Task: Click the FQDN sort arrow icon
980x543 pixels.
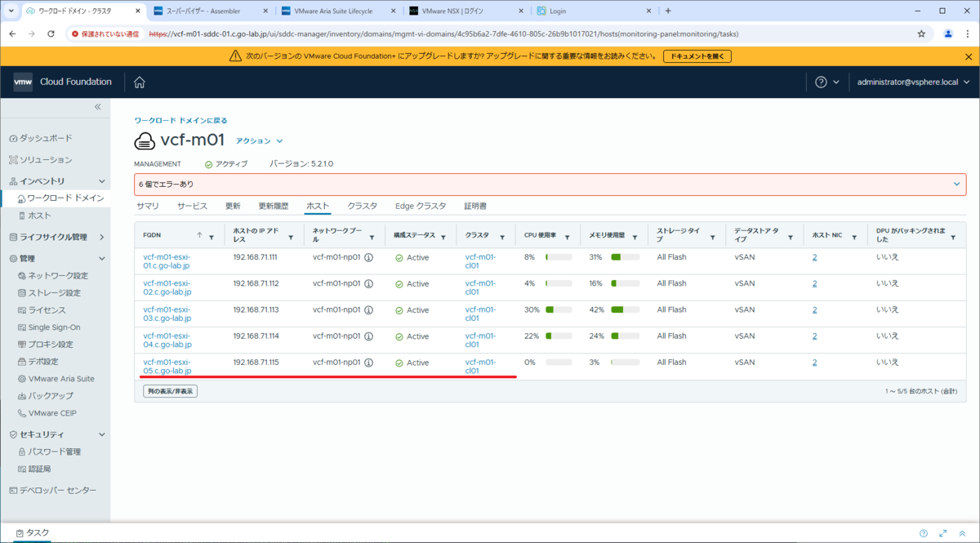Action: pyautogui.click(x=199, y=234)
